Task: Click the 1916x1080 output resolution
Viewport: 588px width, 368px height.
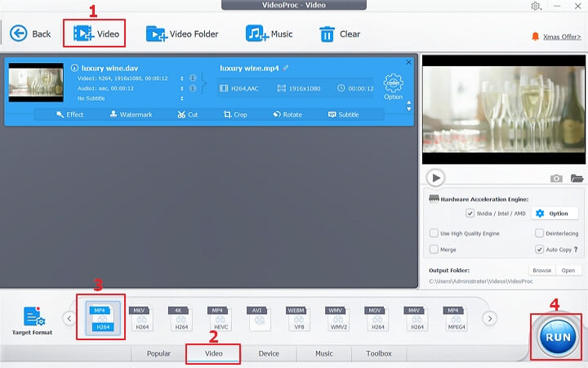Action: (x=299, y=88)
